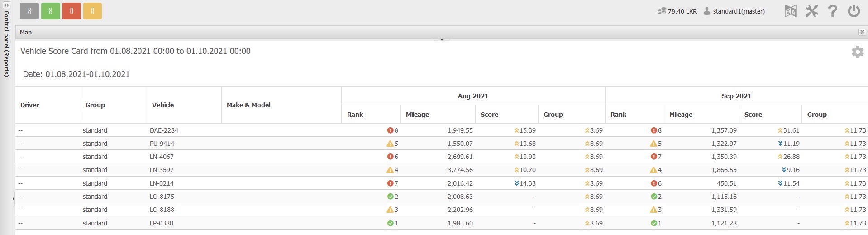Toggle the green status counter showing 8
The height and width of the screenshot is (235, 868).
click(51, 11)
